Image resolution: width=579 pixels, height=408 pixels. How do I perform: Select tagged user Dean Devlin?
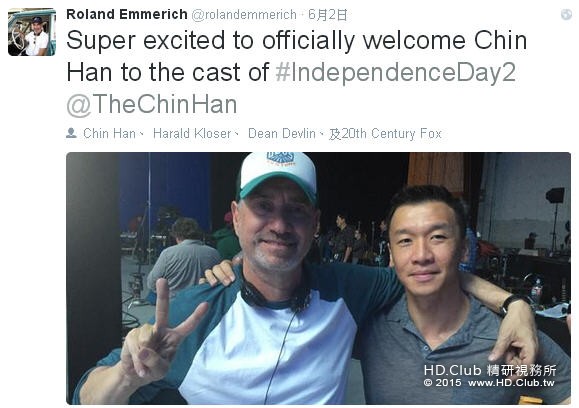(282, 133)
